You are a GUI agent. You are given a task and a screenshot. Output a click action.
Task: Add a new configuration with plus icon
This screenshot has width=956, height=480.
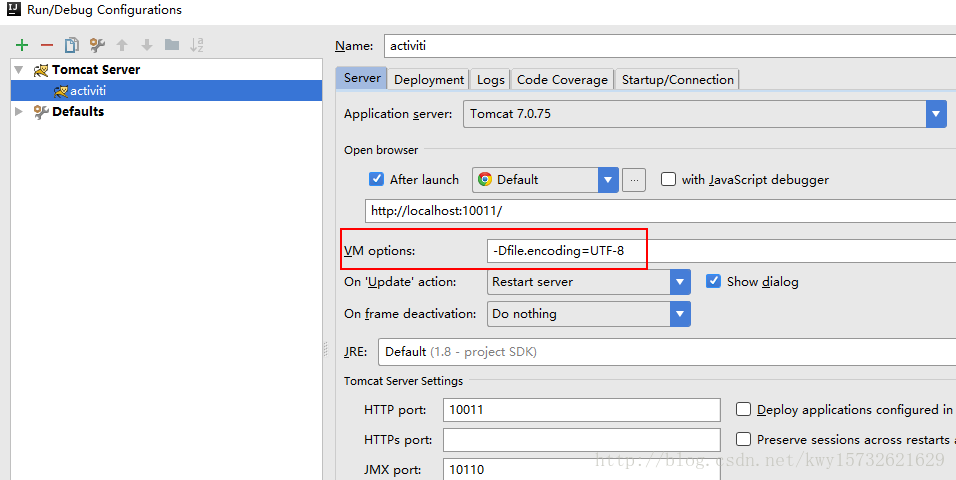(x=22, y=45)
